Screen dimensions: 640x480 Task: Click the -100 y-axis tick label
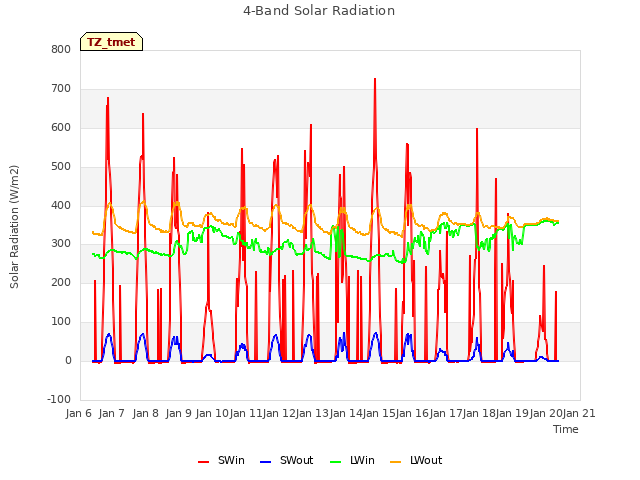[59, 399]
